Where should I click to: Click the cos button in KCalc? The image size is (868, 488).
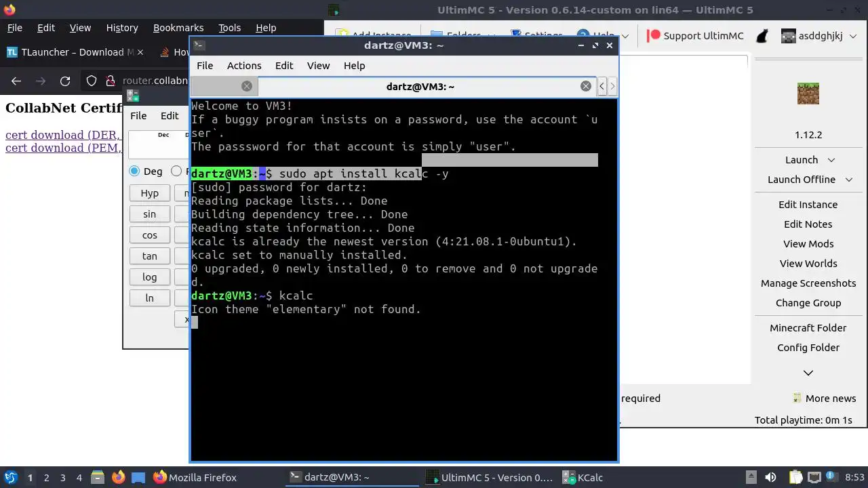(150, 235)
